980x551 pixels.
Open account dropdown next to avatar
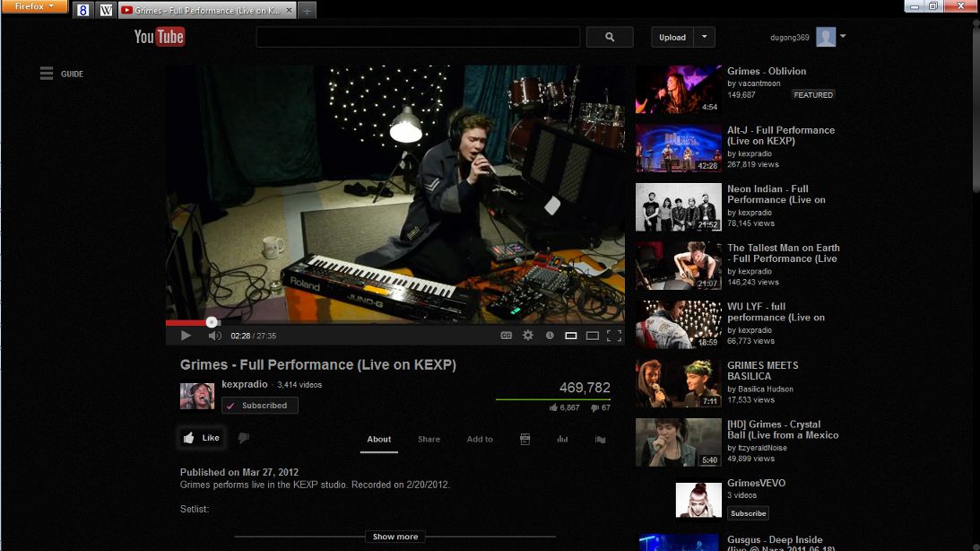click(843, 36)
